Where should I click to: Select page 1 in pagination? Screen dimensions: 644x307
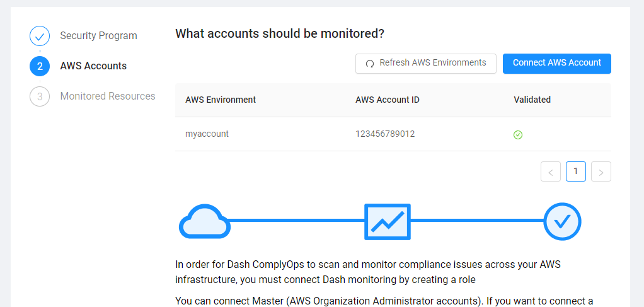coord(576,171)
